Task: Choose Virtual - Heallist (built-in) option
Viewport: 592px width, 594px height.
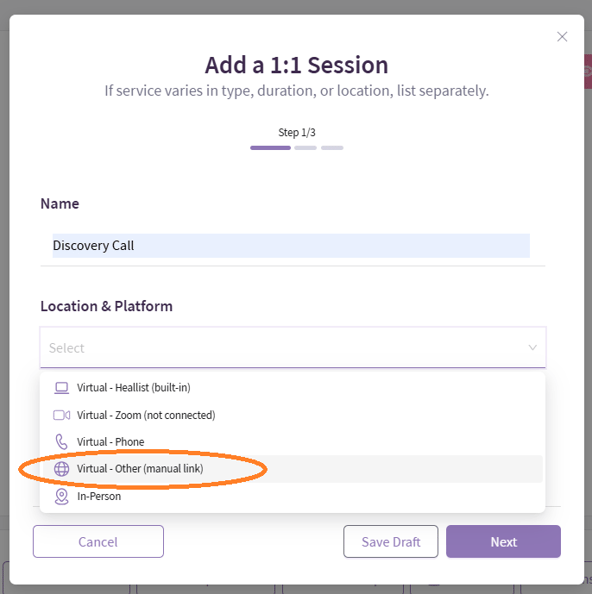Action: click(x=293, y=388)
